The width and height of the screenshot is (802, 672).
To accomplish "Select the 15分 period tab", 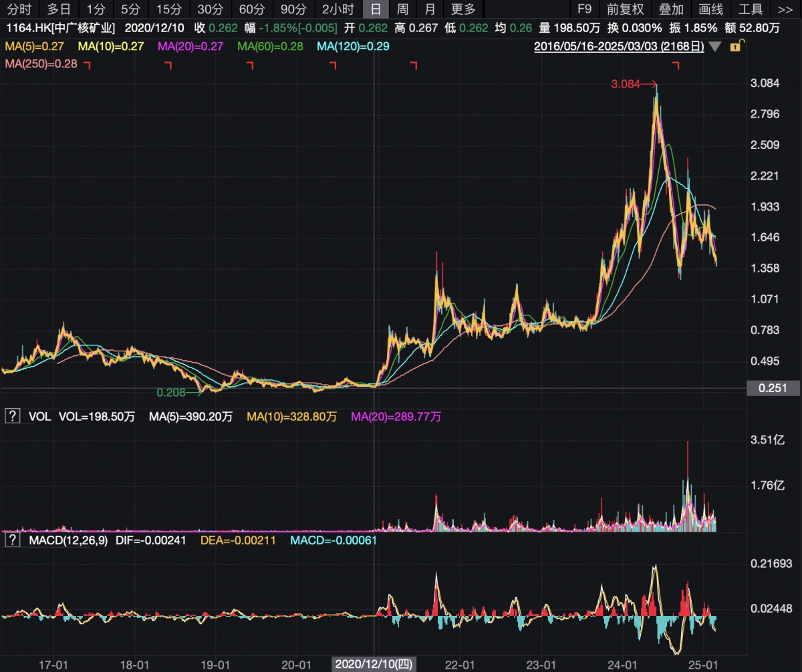I will (x=168, y=9).
